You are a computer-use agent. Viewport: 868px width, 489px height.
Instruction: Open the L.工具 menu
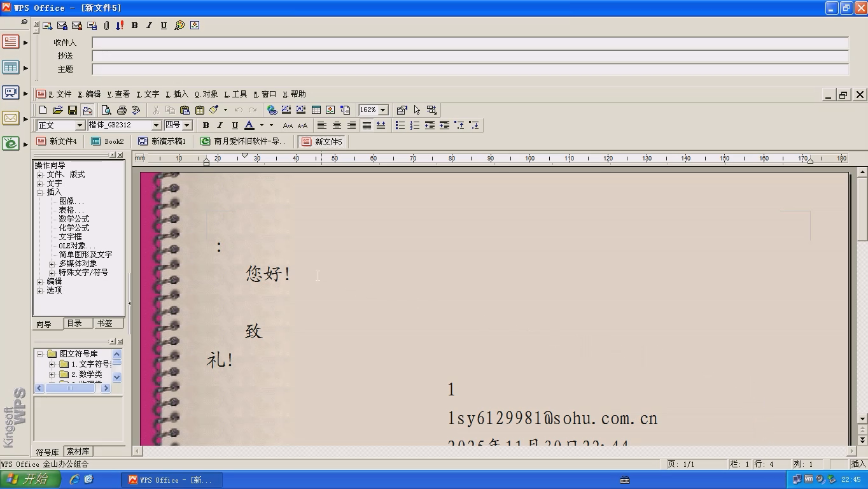coord(235,94)
